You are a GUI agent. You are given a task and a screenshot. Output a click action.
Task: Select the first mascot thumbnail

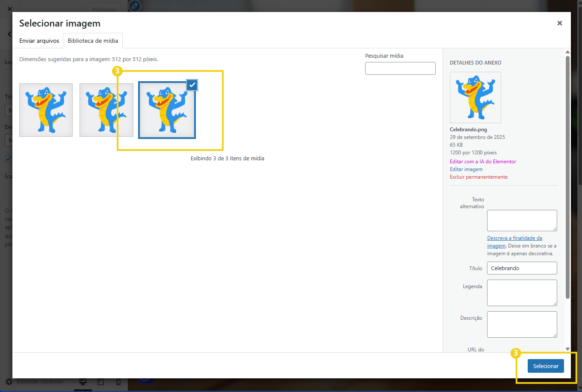[46, 110]
